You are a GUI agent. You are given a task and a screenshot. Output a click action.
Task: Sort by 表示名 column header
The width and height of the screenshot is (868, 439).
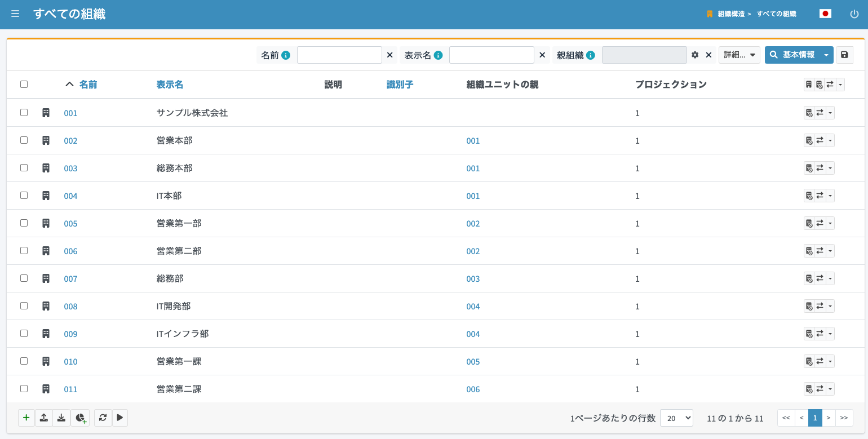pos(170,85)
